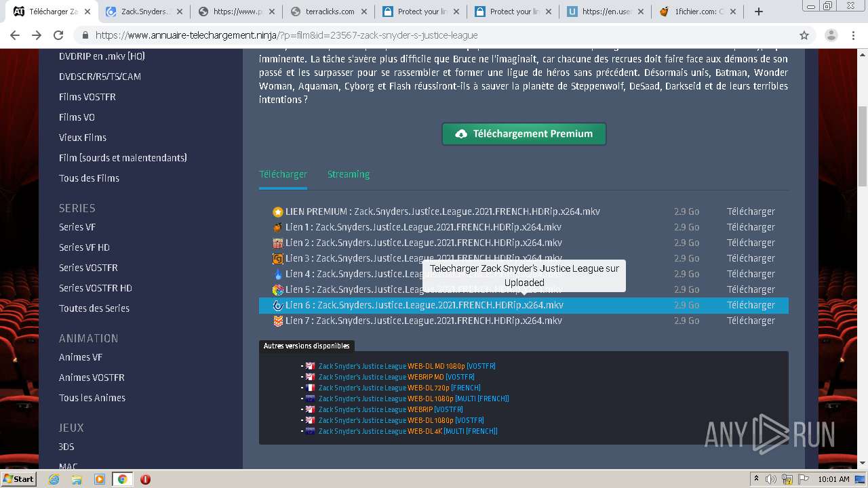This screenshot has height=488, width=868.
Task: Open the Films VOSTFR category
Action: pyautogui.click(x=87, y=97)
